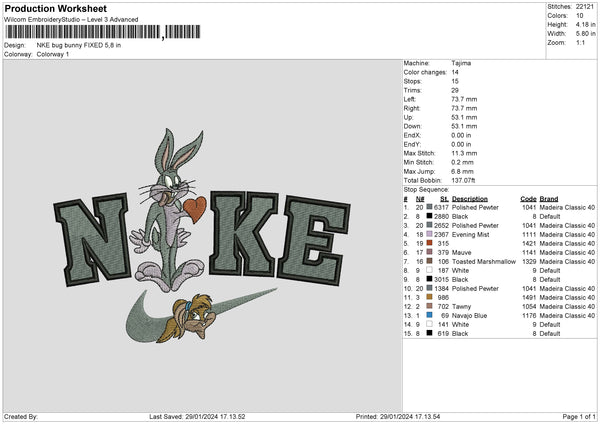Screen dimensions: 600x424
Task: Click the "Tawny" description text
Action: [461, 306]
